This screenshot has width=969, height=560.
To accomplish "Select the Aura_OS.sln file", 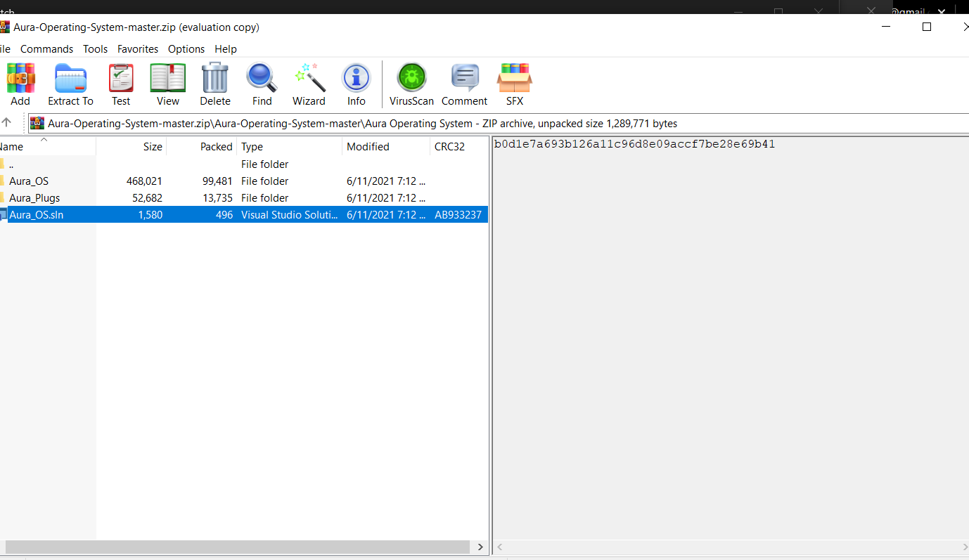I will (37, 214).
